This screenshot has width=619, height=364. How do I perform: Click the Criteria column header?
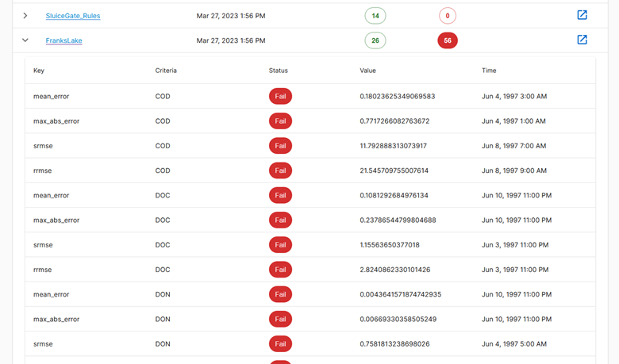coord(166,71)
